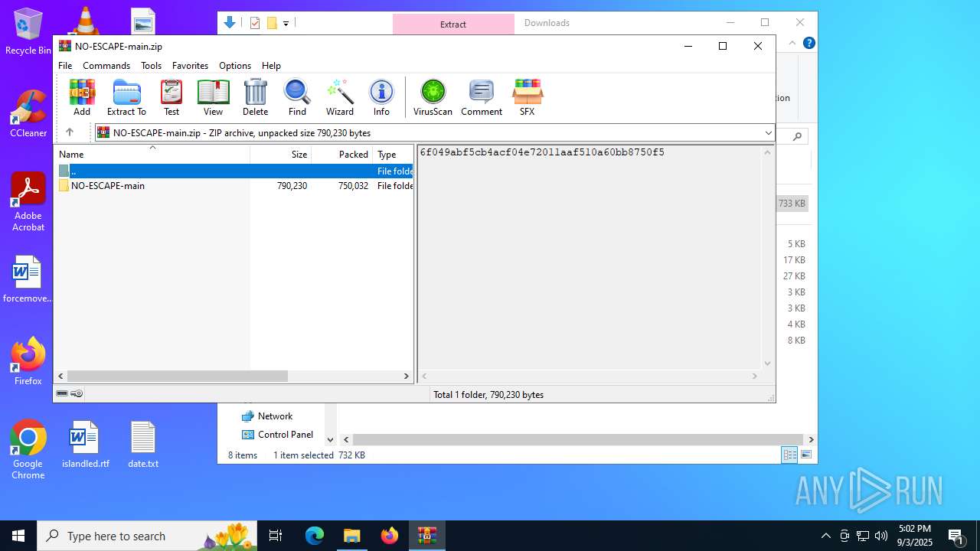Select the NO-ESCAPE-main folder row
This screenshot has width=980, height=551.
point(234,186)
